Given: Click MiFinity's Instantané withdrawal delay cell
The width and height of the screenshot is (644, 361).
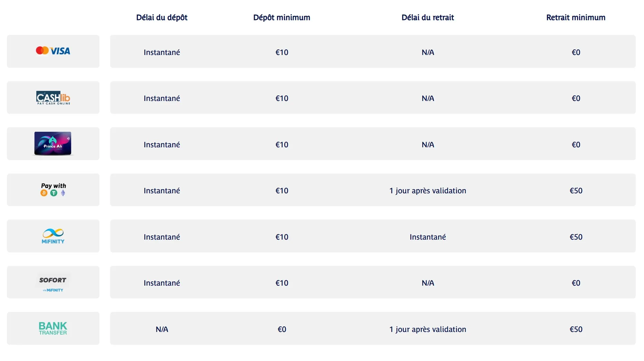Looking at the screenshot, I should tap(427, 237).
